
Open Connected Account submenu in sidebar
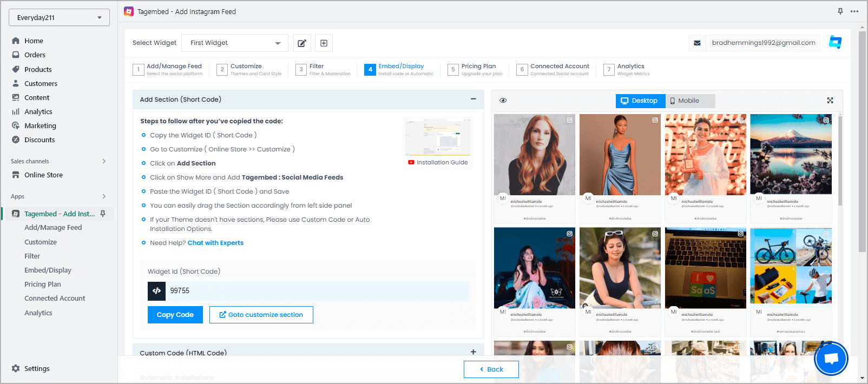pyautogui.click(x=55, y=298)
